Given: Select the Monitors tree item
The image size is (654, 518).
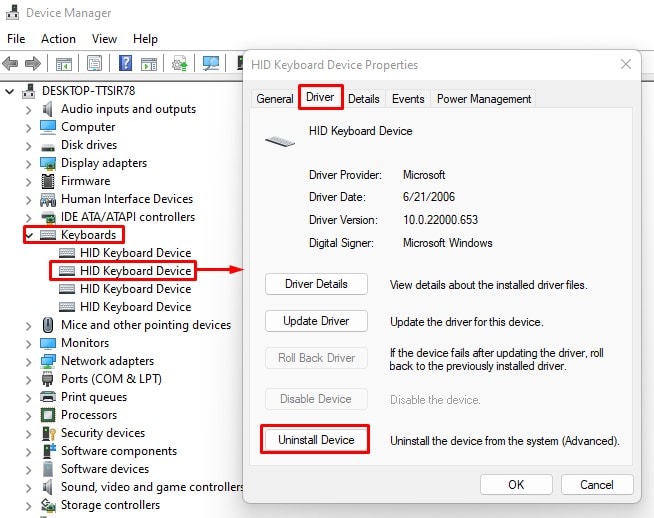Looking at the screenshot, I should (x=85, y=343).
